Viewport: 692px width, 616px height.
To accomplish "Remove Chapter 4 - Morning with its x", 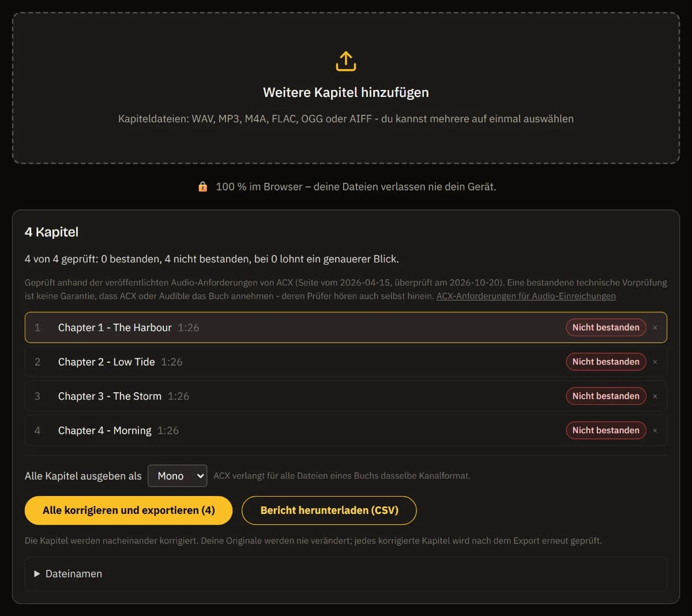I will [655, 431].
